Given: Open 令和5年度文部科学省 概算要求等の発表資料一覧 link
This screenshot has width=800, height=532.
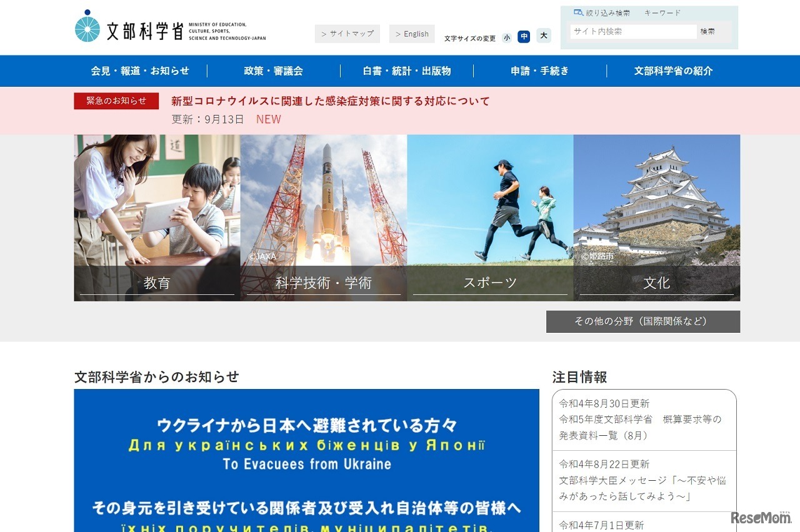Looking at the screenshot, I should pos(641,428).
